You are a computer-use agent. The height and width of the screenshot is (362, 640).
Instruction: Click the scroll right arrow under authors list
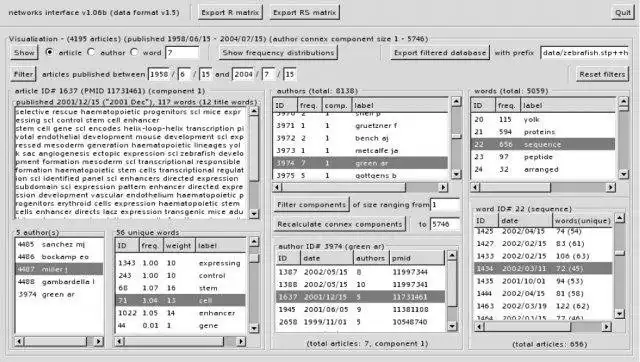pyautogui.click(x=443, y=187)
